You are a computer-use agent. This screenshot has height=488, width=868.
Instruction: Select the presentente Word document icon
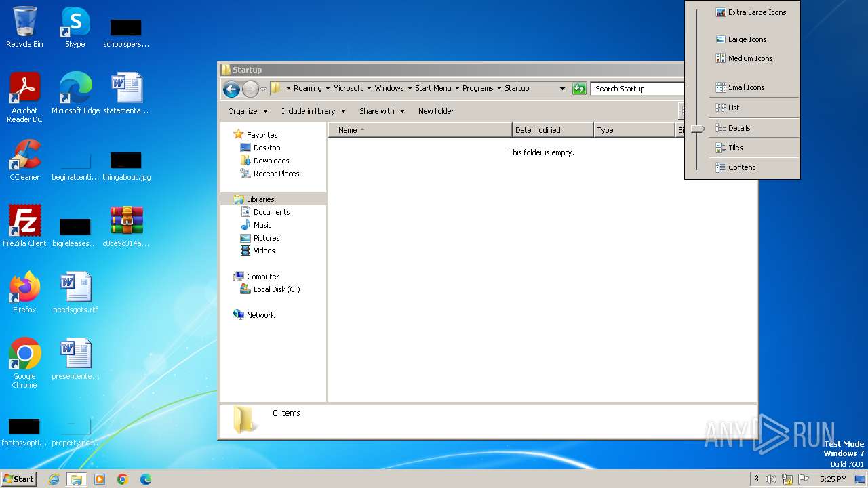click(75, 359)
